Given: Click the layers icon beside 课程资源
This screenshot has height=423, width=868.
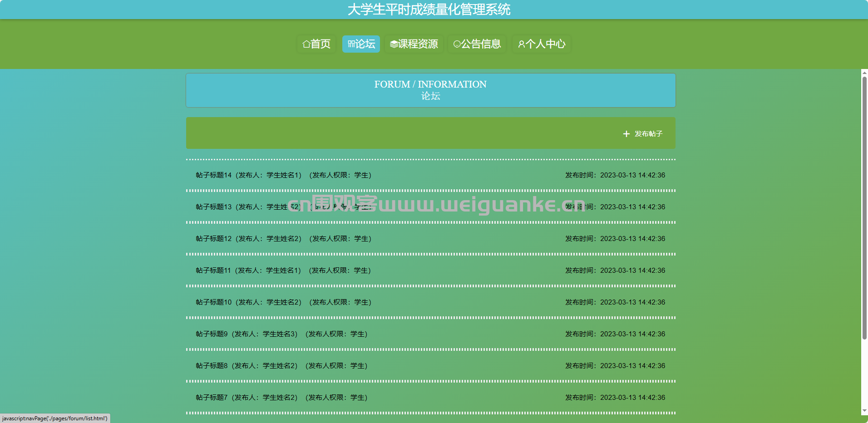Looking at the screenshot, I should (394, 44).
